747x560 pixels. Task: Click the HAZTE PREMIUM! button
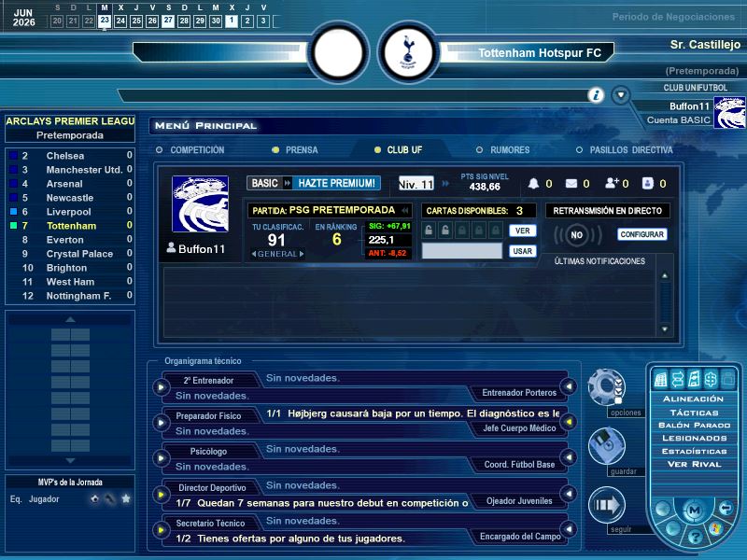pyautogui.click(x=336, y=183)
